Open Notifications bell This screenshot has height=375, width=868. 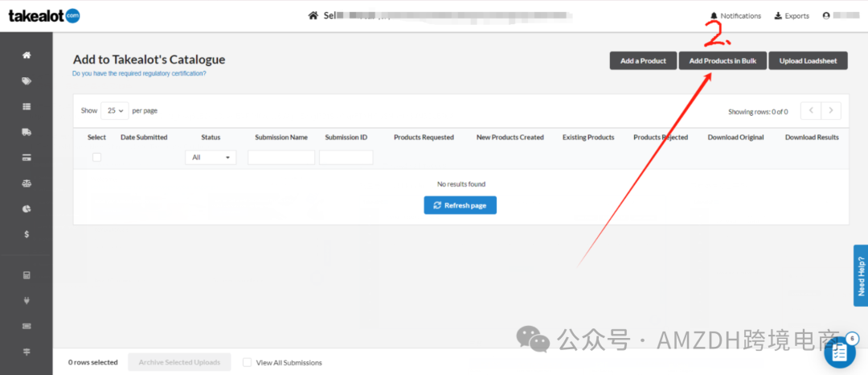[x=735, y=16]
